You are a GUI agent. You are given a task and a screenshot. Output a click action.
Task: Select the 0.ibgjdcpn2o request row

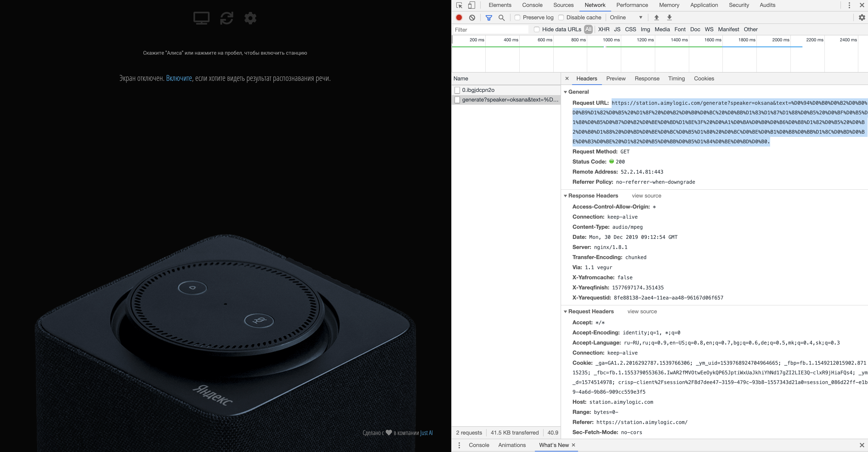479,90
